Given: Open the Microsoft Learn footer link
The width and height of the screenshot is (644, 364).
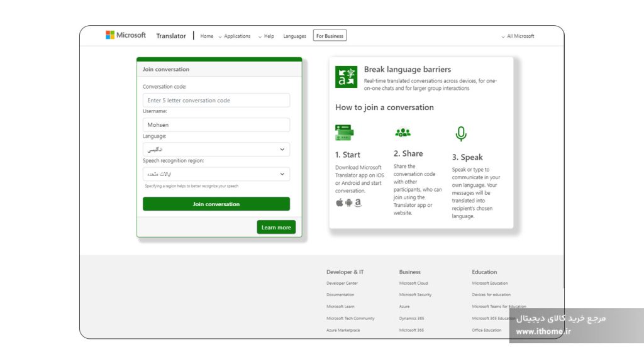Looking at the screenshot, I should click(340, 307).
